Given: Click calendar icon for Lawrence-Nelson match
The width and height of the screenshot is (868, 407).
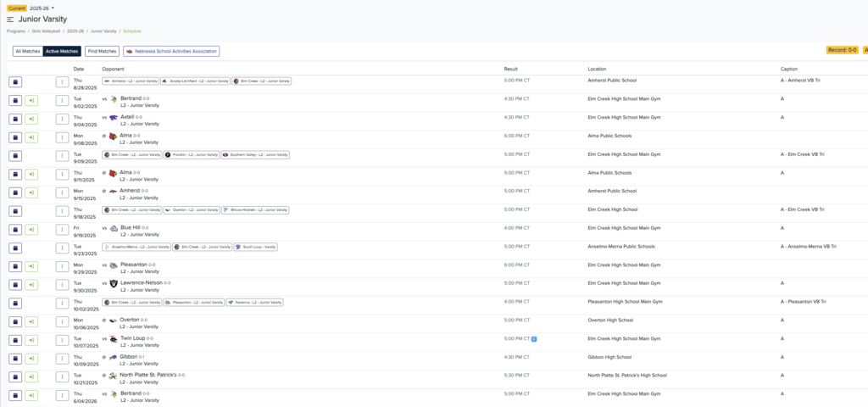Looking at the screenshot, I should [x=15, y=285].
